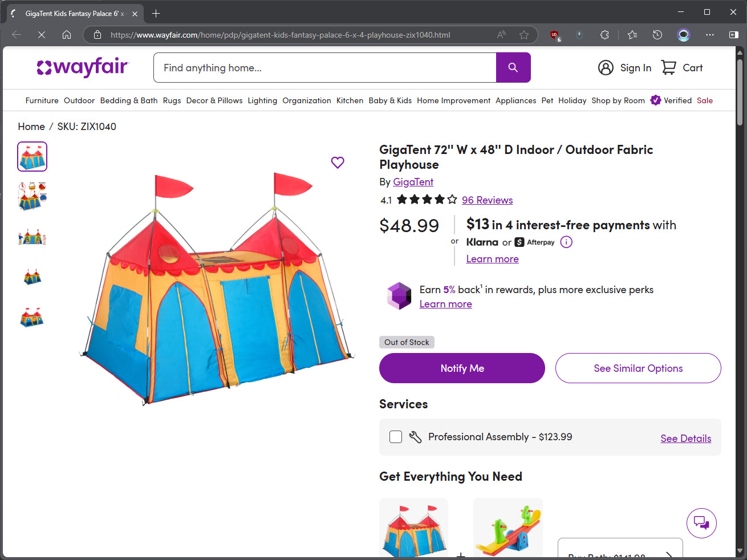The height and width of the screenshot is (560, 747).
Task: Click the Wayfair logo
Action: point(83,68)
